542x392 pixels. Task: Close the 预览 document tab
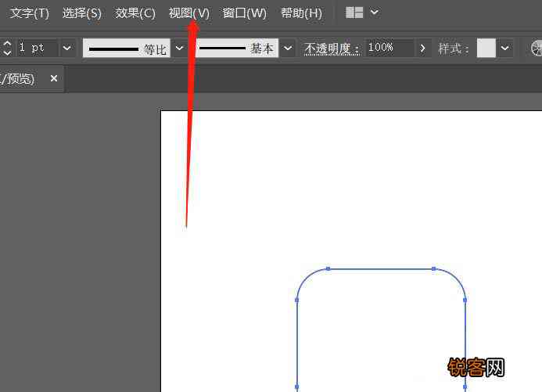(54, 78)
